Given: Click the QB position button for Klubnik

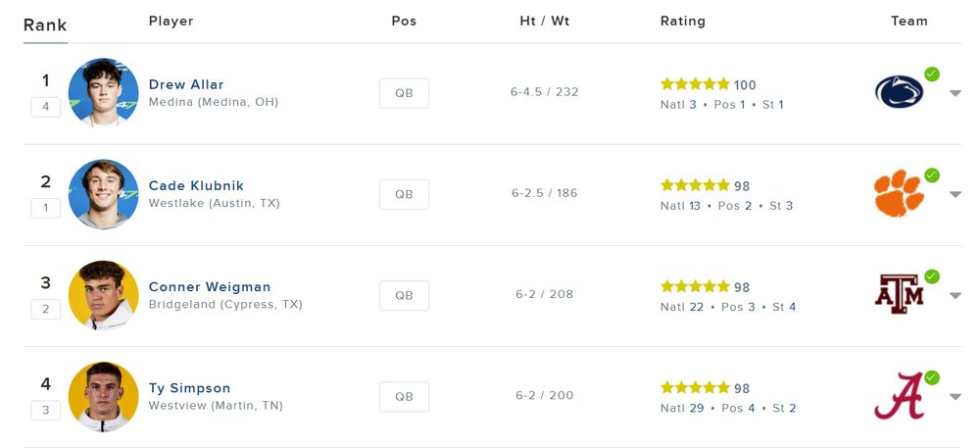Looking at the screenshot, I should coord(404,194).
